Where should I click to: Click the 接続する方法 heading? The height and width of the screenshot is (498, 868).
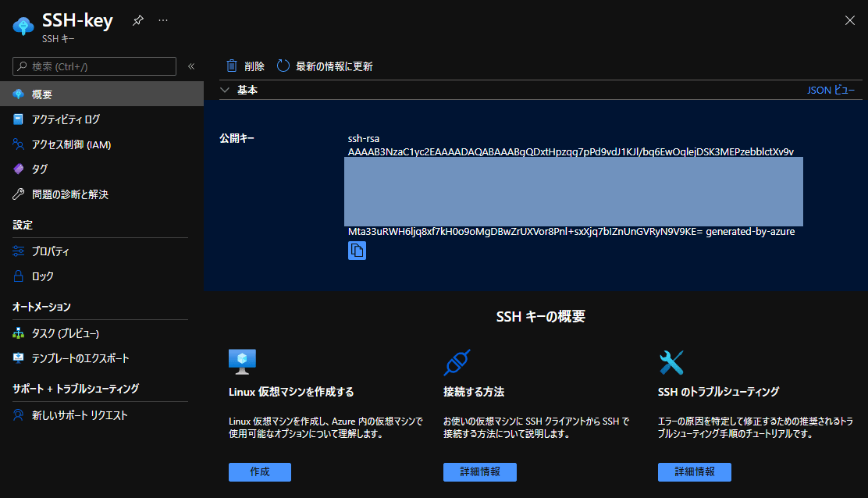point(474,392)
